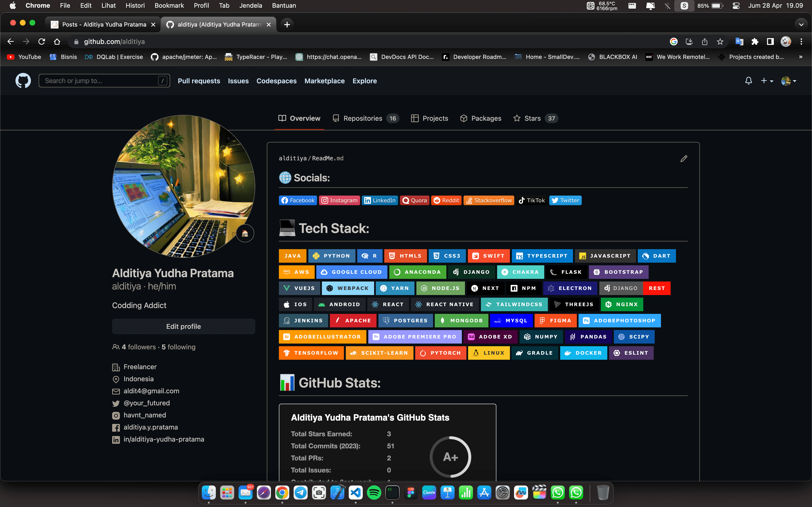Image resolution: width=812 pixels, height=507 pixels.
Task: Open Spotify from the Dock
Action: coord(374,492)
